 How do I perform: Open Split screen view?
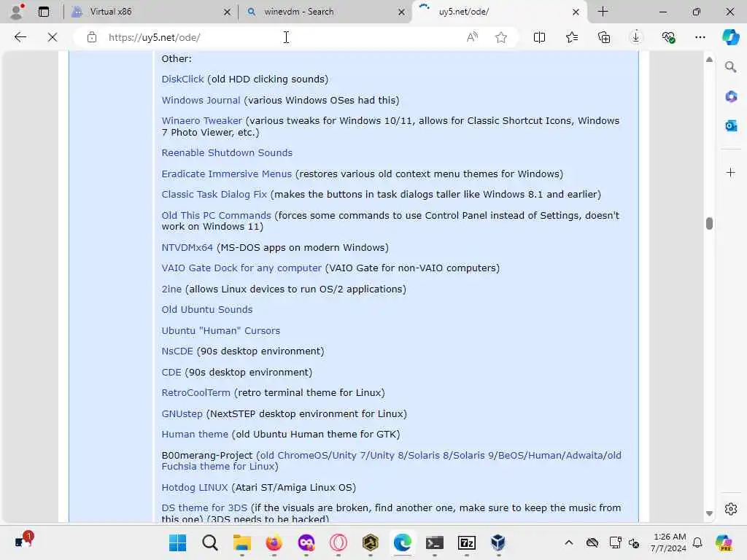(539, 37)
